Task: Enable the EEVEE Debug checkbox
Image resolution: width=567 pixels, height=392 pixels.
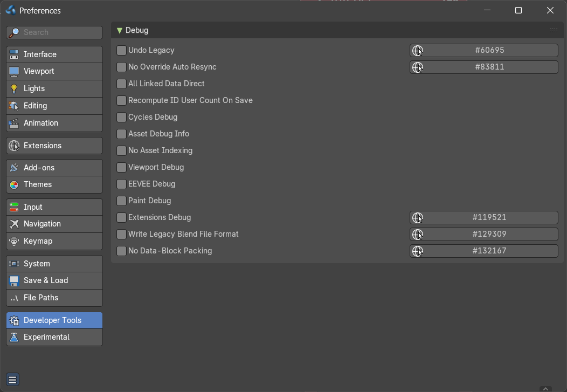Action: (121, 184)
